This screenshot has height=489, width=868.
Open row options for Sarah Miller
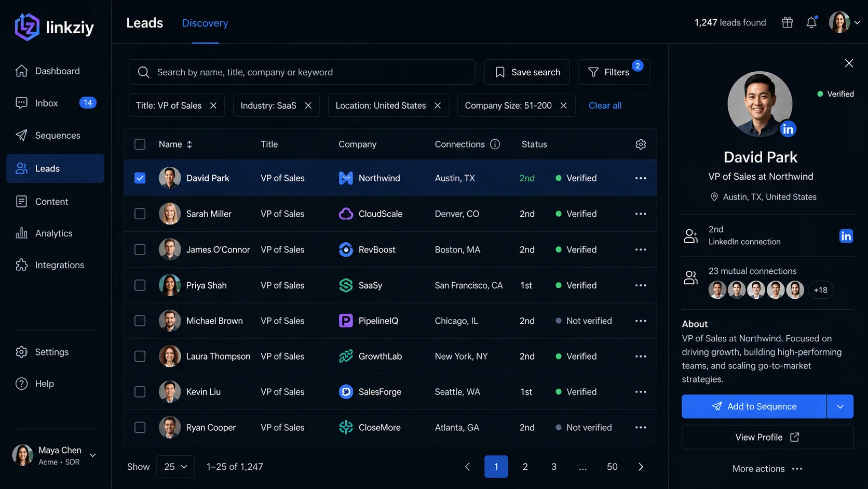click(x=641, y=214)
